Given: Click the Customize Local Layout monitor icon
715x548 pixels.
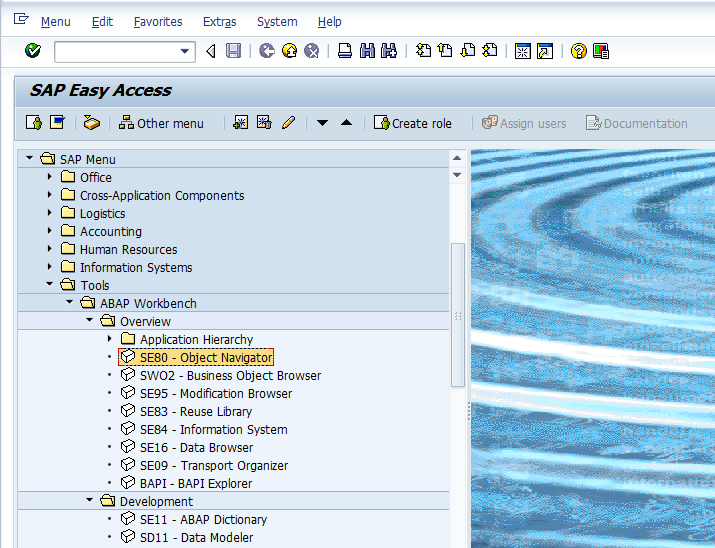Looking at the screenshot, I should tap(600, 51).
